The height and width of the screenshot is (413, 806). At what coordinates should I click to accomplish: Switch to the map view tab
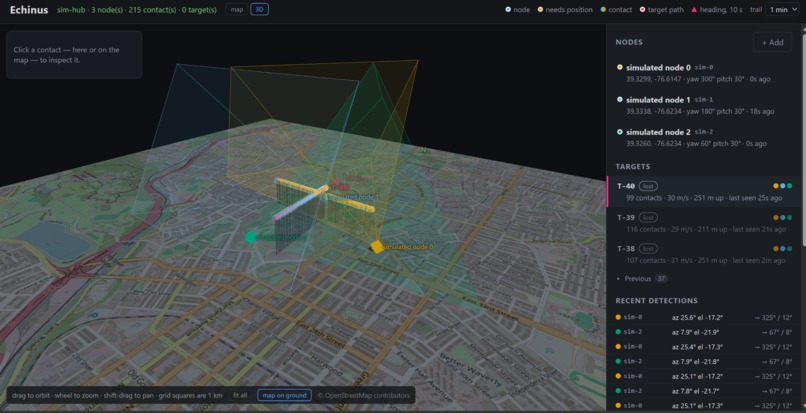[x=236, y=9]
